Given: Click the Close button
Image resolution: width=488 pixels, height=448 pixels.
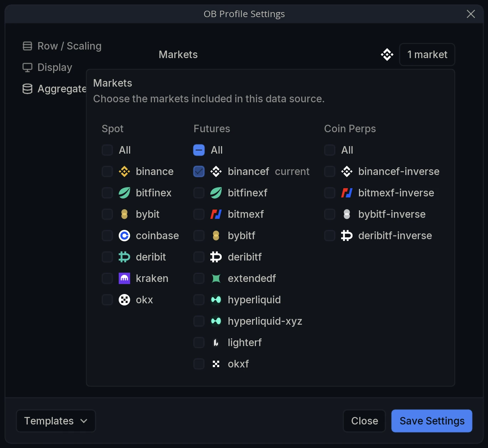Looking at the screenshot, I should point(364,421).
